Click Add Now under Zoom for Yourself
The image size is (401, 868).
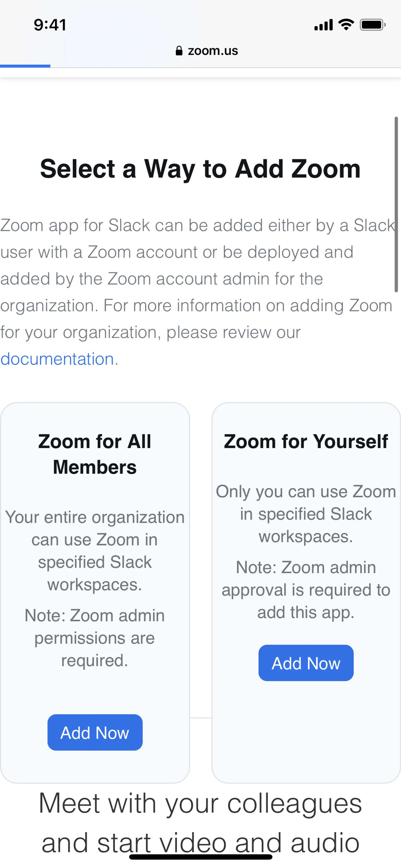coord(306,663)
